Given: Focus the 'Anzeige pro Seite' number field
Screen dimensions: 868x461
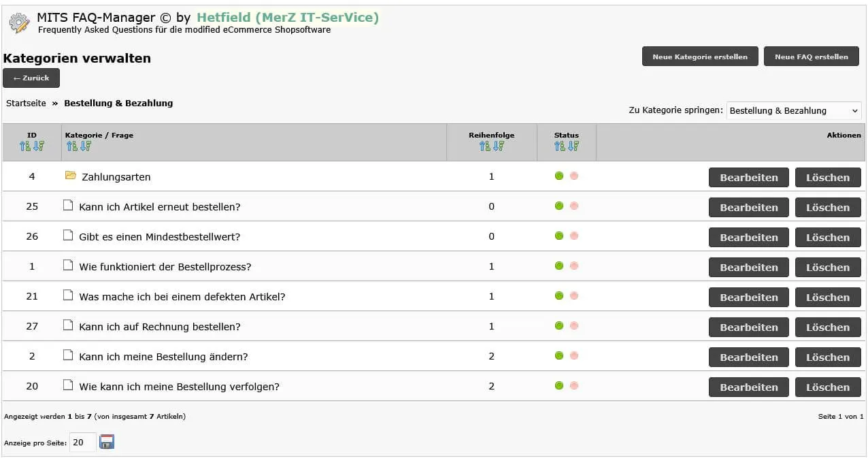Looking at the screenshot, I should pos(82,443).
